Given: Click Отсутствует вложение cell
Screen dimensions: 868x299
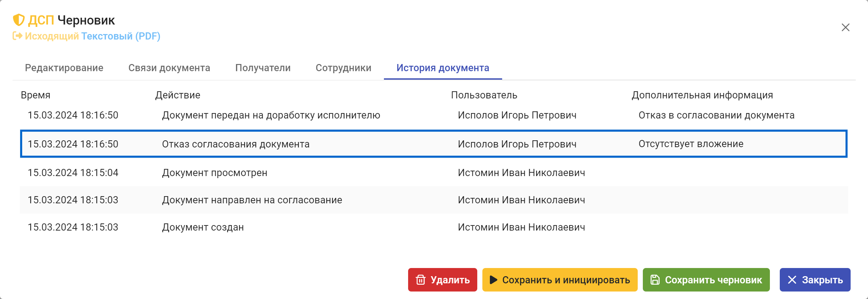Looking at the screenshot, I should coord(691,144).
